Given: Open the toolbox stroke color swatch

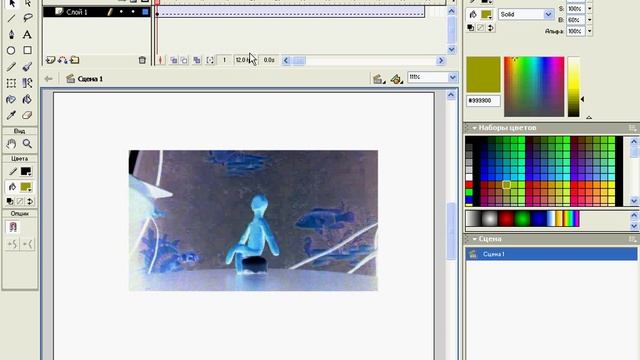Looking at the screenshot, I should click(x=26, y=171).
